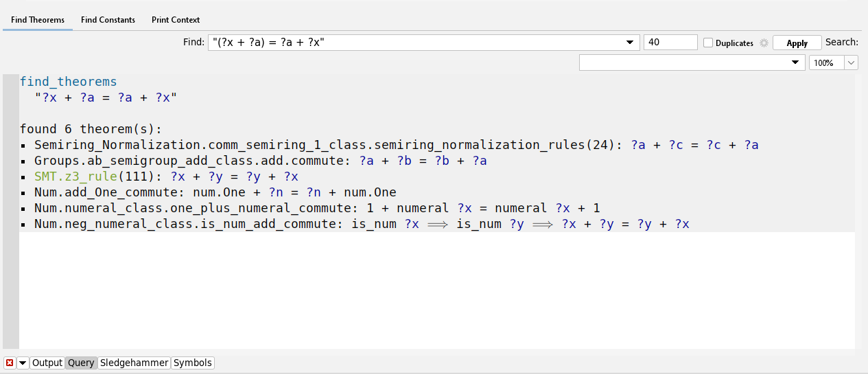This screenshot has width=868, height=375.
Task: Open the 100% zoom dropdown
Action: click(851, 62)
